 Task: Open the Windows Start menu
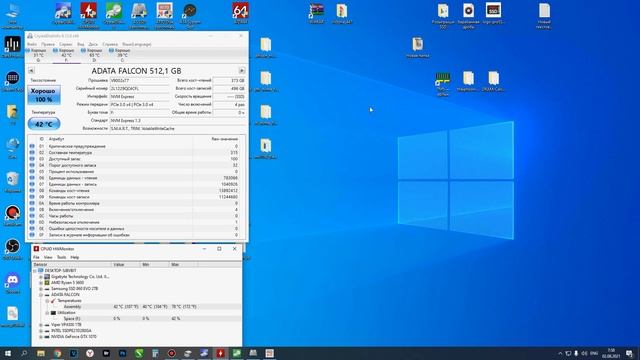(8, 353)
